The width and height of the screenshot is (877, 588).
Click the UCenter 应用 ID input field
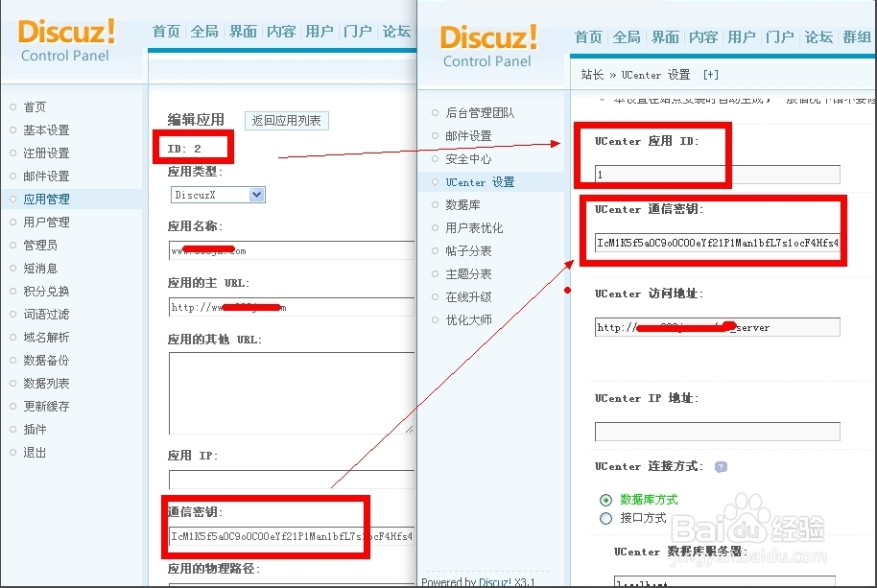click(717, 175)
